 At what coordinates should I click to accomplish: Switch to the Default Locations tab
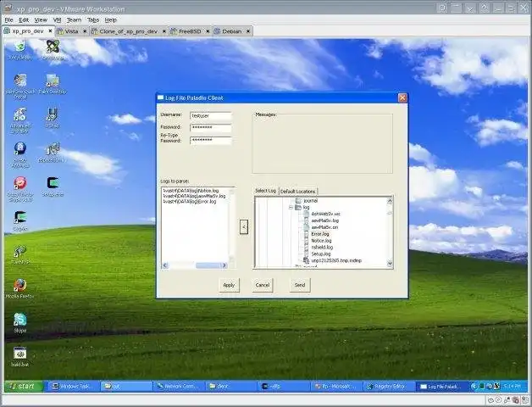(298, 192)
